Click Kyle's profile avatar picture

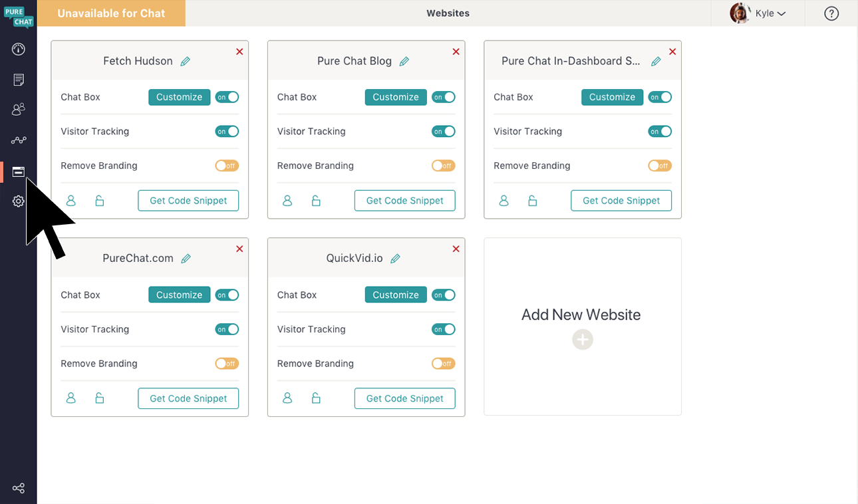(740, 13)
